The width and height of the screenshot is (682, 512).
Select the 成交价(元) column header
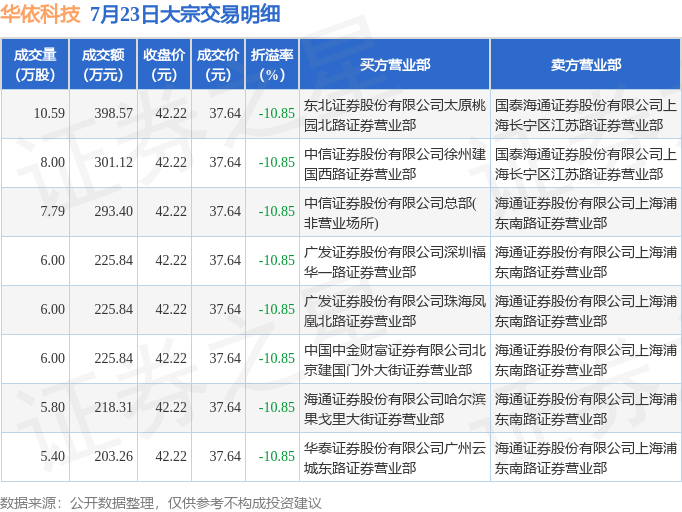218,65
